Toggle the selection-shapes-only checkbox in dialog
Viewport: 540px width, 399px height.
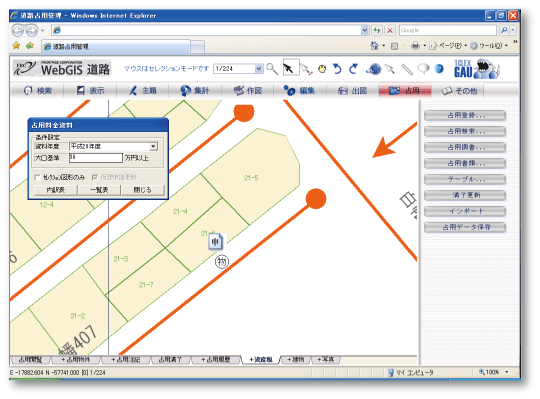[x=38, y=178]
